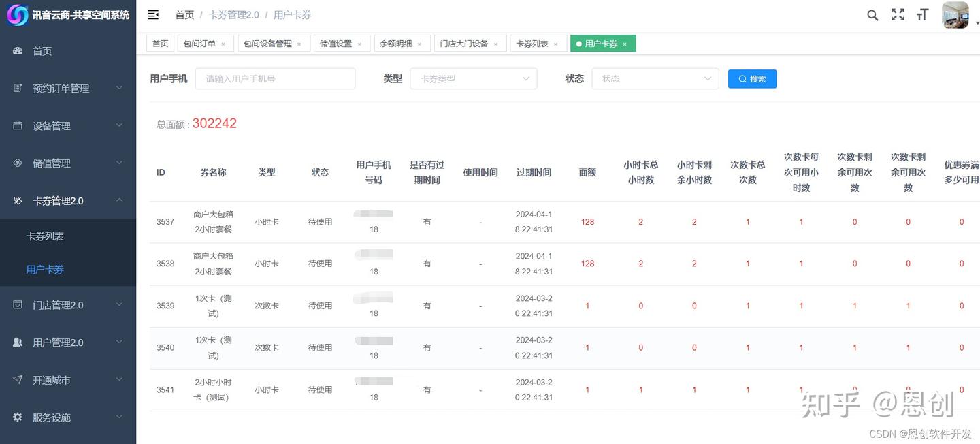Viewport: 980px width, 444px height.
Task: Open the header search magnifier icon
Action: coord(872,15)
